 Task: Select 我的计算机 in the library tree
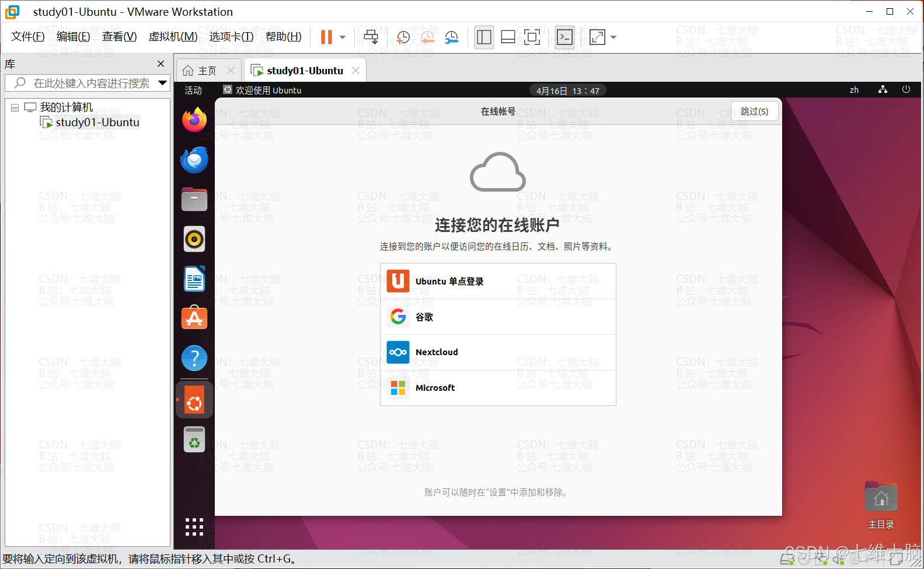(67, 107)
